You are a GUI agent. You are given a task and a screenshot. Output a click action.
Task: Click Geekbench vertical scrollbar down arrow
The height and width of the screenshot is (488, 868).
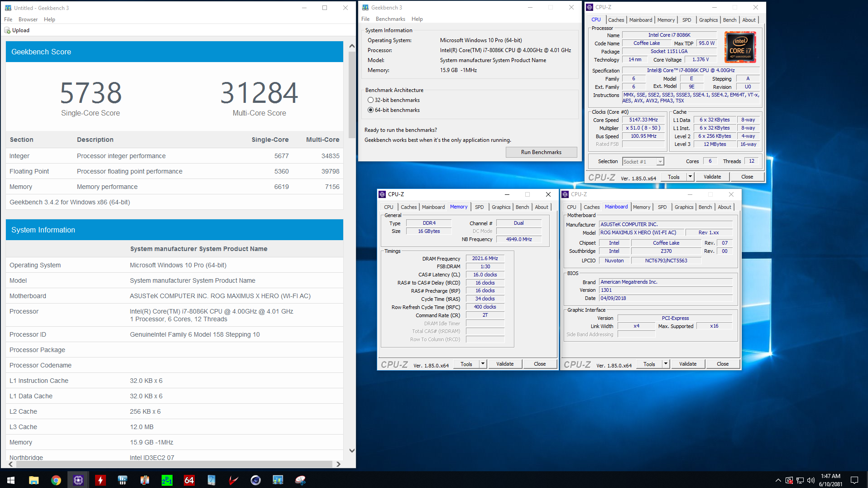click(x=352, y=451)
